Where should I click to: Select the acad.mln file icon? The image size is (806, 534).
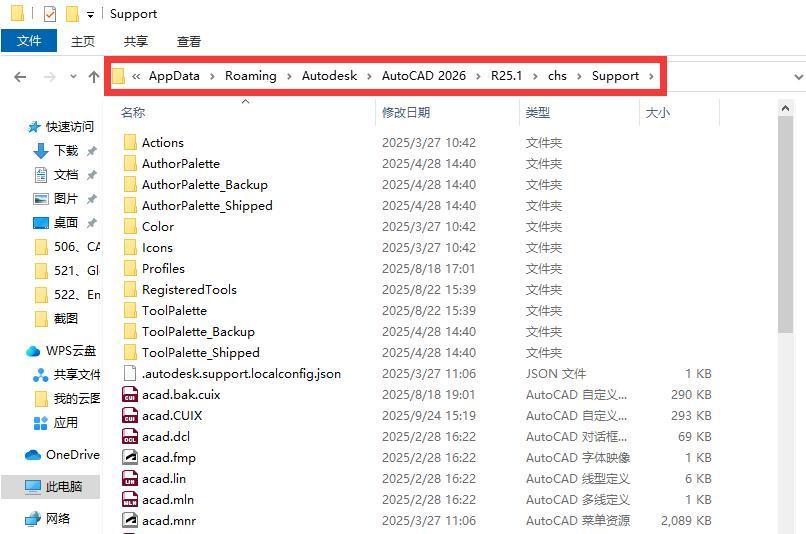130,500
